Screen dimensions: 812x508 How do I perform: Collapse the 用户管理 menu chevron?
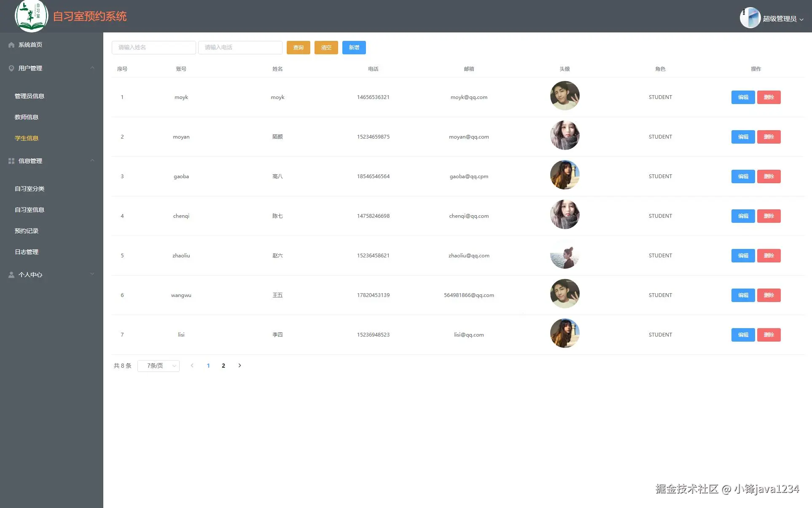pyautogui.click(x=92, y=68)
